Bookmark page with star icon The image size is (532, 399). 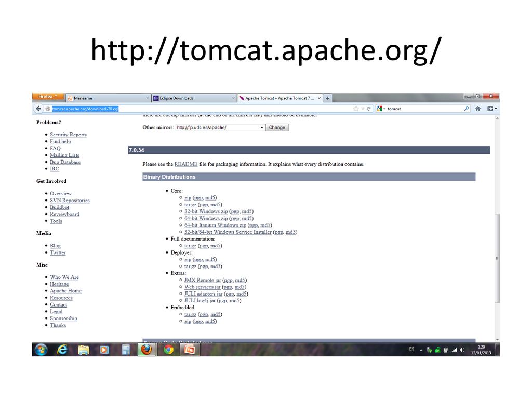(x=356, y=109)
